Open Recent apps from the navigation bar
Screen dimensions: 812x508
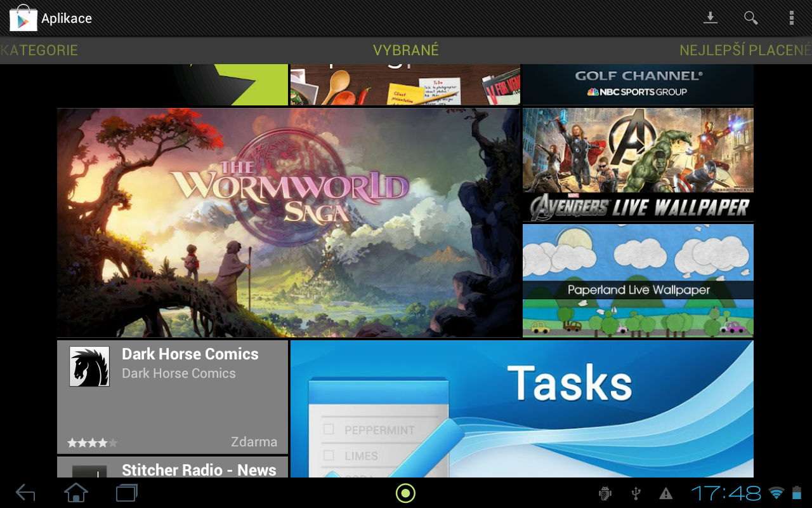126,492
